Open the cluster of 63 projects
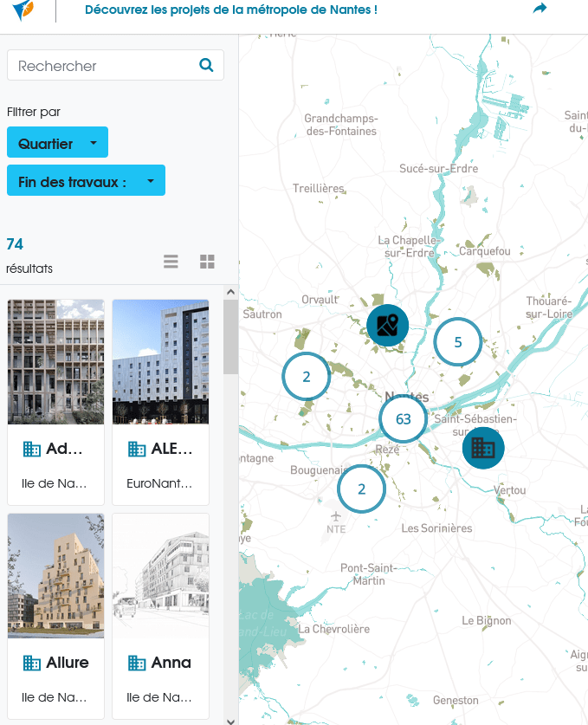This screenshot has width=588, height=725. coord(403,419)
